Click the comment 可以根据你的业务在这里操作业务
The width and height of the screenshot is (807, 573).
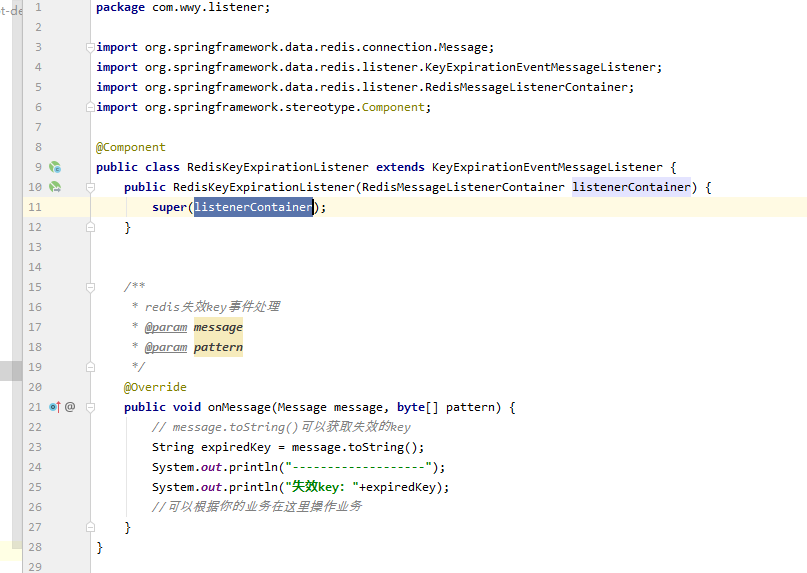[257, 507]
